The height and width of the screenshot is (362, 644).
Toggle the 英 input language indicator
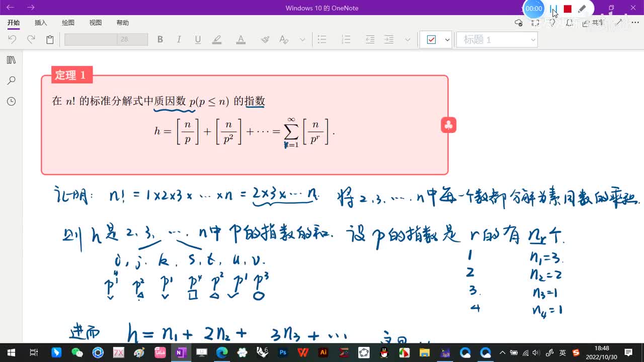coord(562,352)
